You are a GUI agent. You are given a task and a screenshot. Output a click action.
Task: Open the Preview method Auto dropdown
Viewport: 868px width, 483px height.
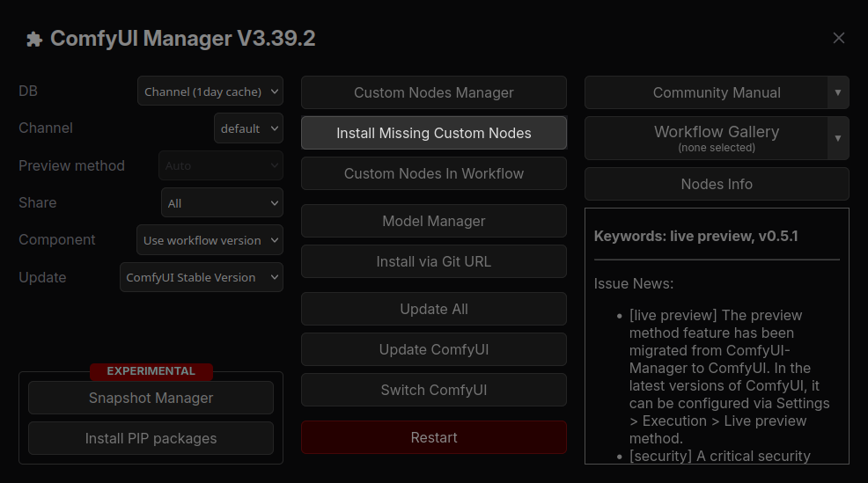221,165
